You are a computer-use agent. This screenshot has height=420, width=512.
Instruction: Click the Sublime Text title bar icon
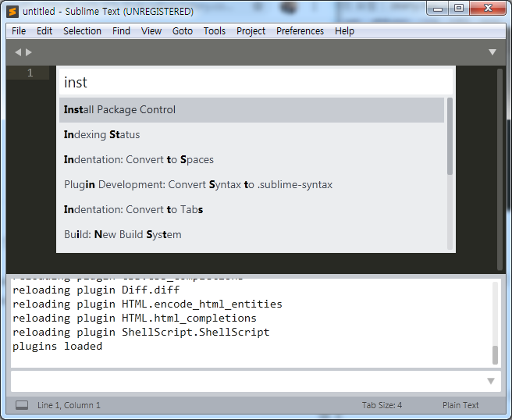[12, 12]
